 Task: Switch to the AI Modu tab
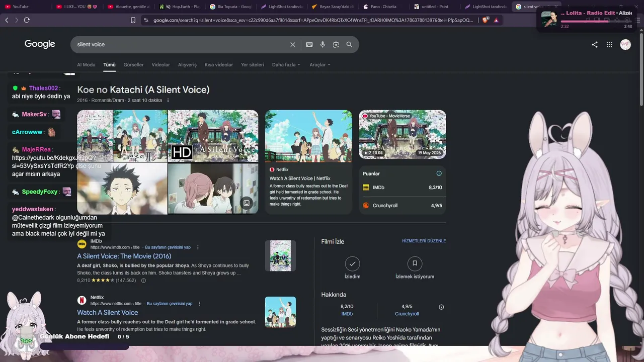(x=86, y=65)
